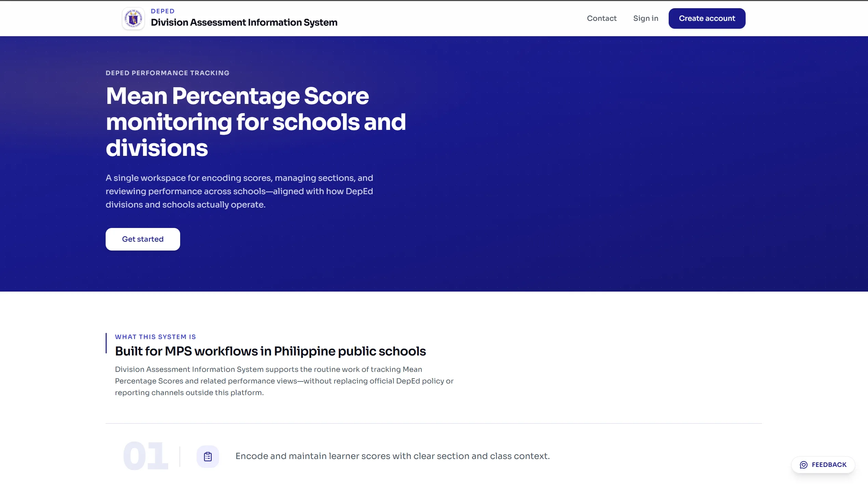Click the DEPED label above the site title
The width and height of the screenshot is (868, 485).
click(x=163, y=11)
